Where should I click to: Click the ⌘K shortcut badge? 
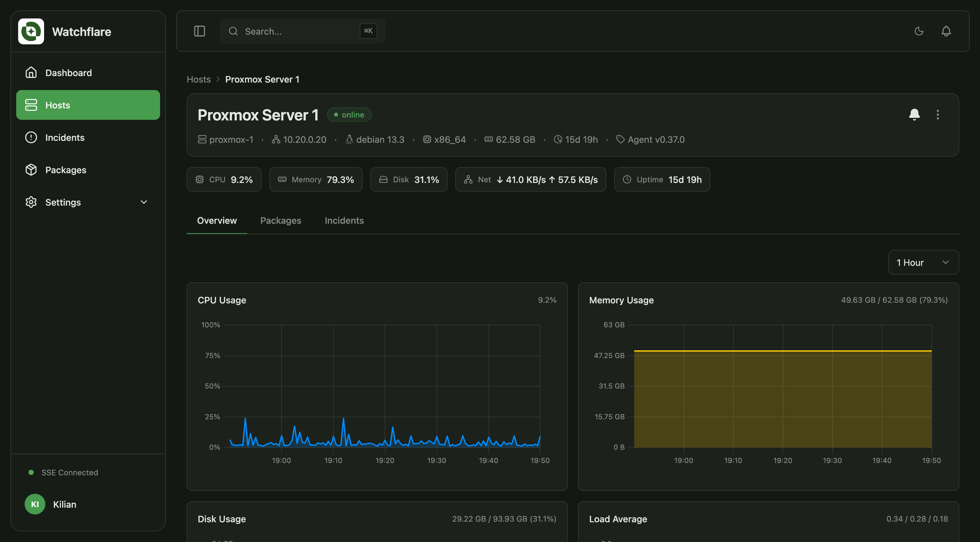(x=368, y=31)
